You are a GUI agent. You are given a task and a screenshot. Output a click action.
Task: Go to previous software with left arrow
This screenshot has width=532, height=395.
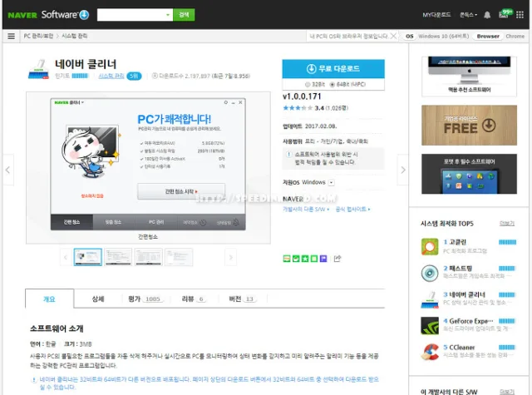point(8,170)
